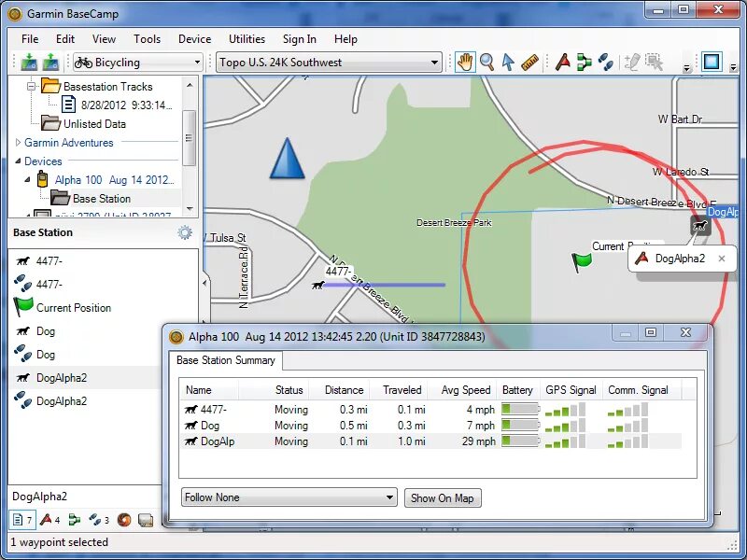Select the DogAlp row in summary table

pos(430,441)
